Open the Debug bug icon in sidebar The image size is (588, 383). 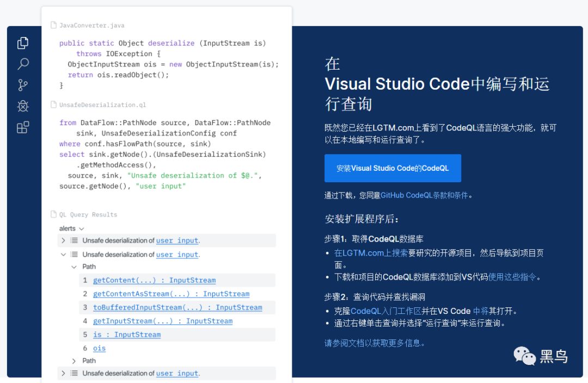point(23,106)
